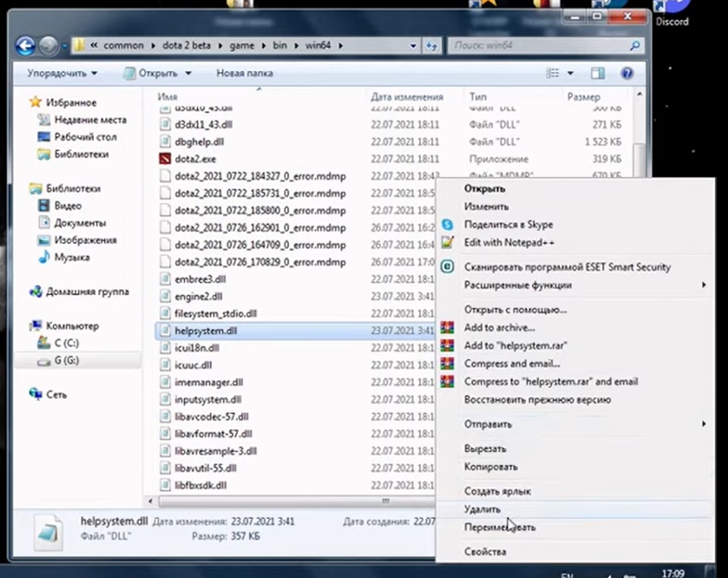This screenshot has width=728, height=578.
Task: Open the Упорядочить dropdown menu
Action: pyautogui.click(x=62, y=74)
